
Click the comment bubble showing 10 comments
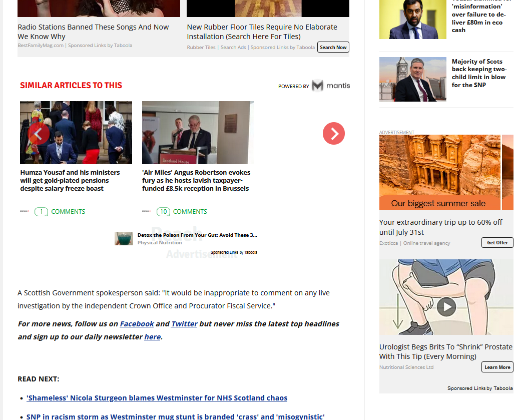click(x=163, y=212)
